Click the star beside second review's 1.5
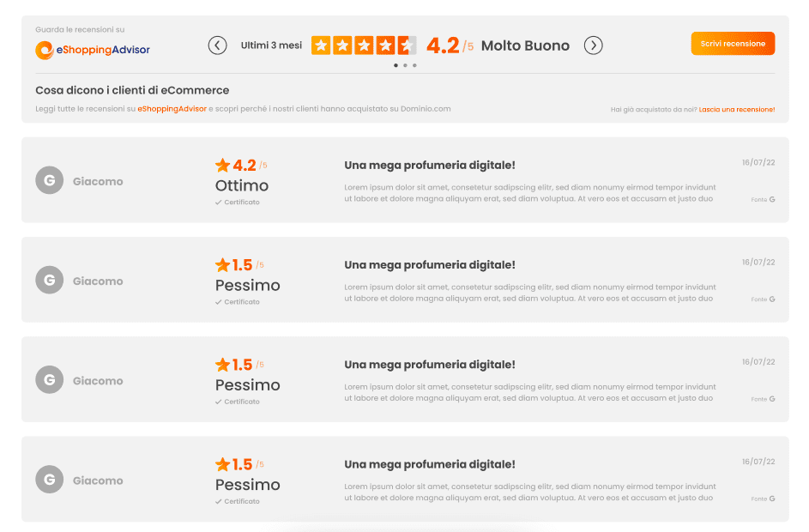The width and height of the screenshot is (809, 532). [x=223, y=265]
